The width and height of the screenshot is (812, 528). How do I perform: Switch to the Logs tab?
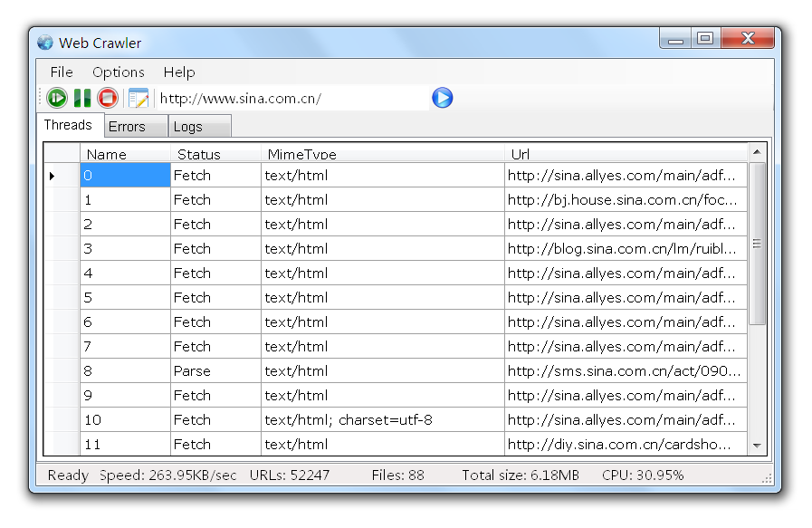coord(188,127)
